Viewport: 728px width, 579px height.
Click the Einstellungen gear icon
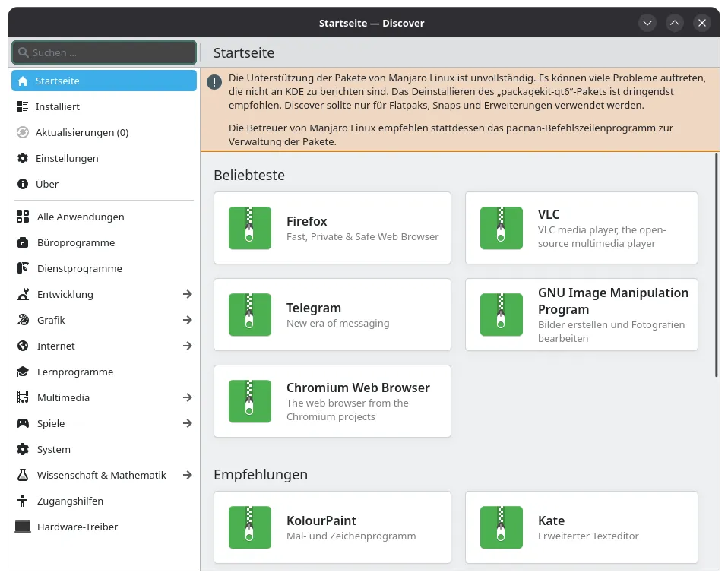coord(23,158)
